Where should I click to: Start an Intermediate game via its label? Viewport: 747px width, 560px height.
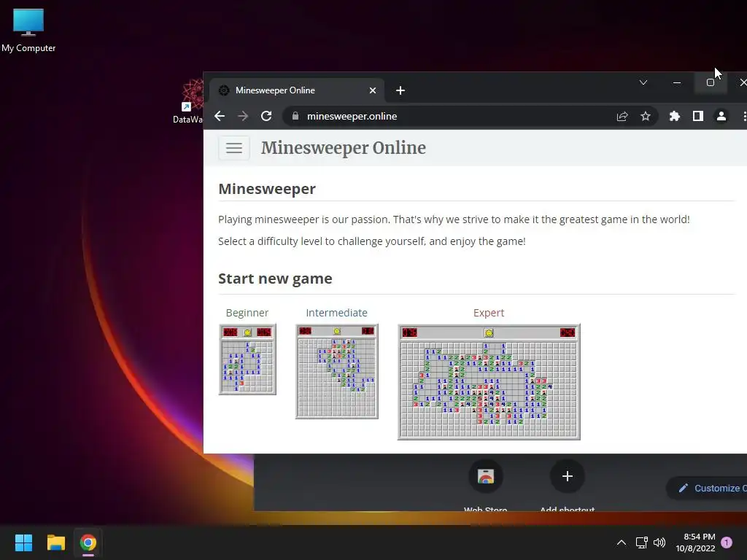tap(336, 313)
